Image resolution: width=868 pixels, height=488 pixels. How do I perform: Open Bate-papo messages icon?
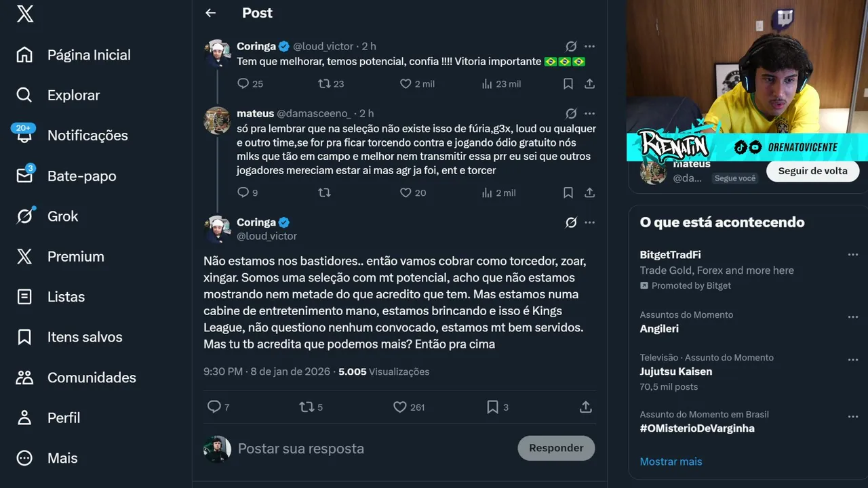click(24, 176)
